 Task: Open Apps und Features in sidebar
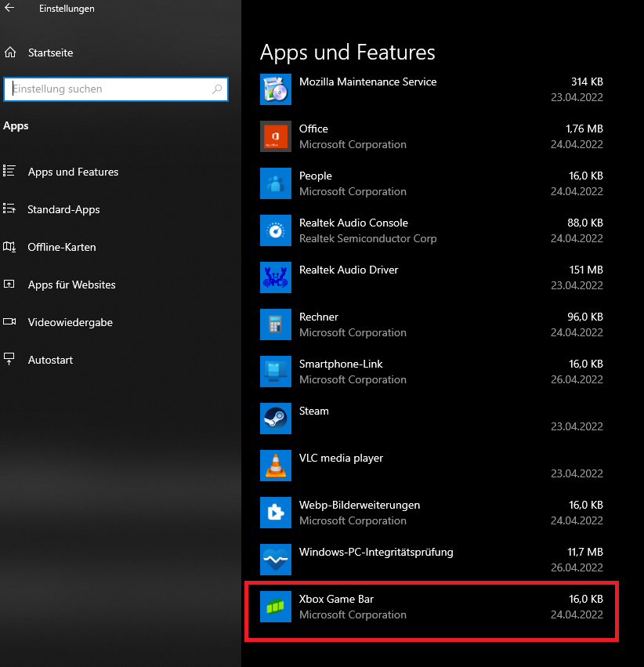pyautogui.click(x=73, y=172)
